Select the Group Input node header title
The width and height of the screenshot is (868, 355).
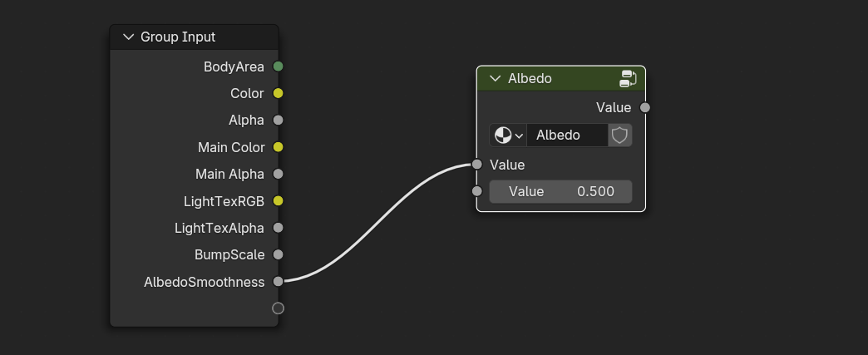[x=178, y=37]
